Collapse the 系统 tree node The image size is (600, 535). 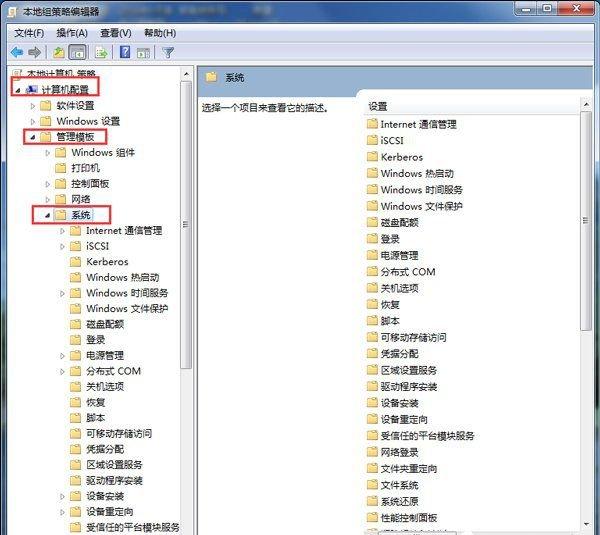[48, 215]
